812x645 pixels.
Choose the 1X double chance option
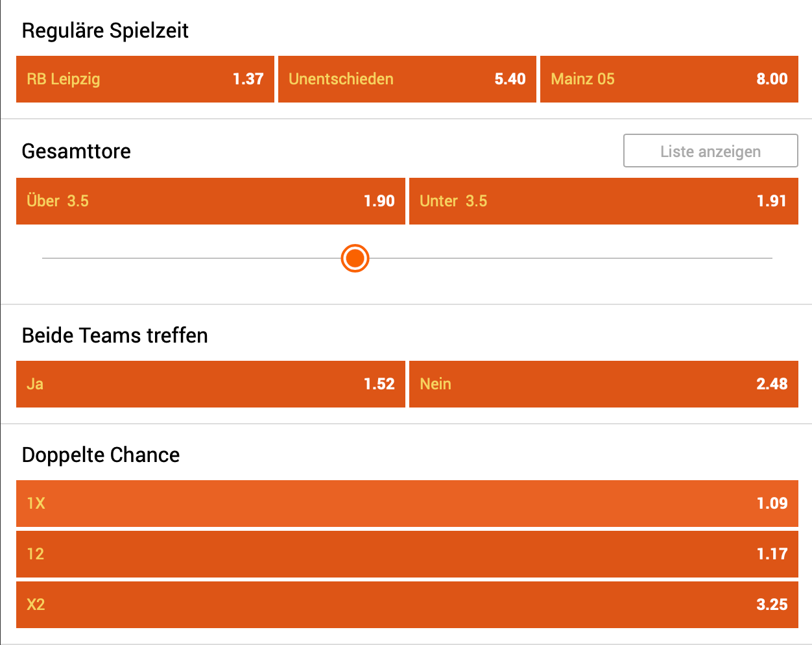click(407, 504)
